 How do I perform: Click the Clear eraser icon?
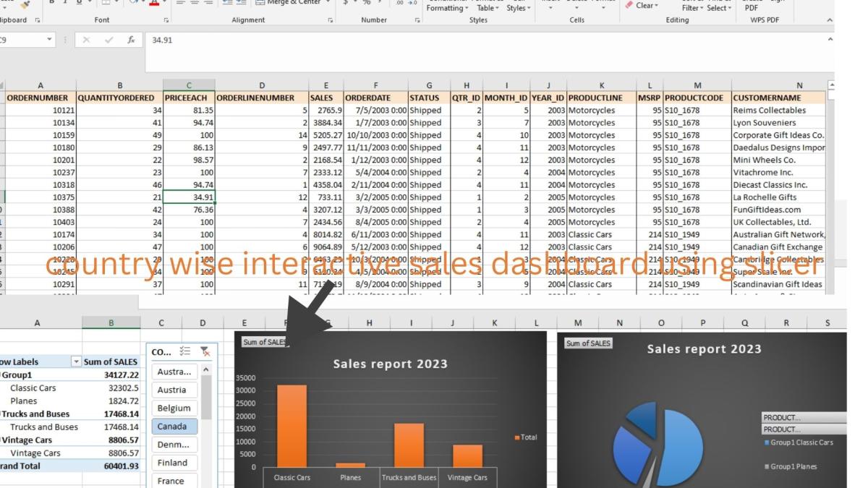(629, 5)
